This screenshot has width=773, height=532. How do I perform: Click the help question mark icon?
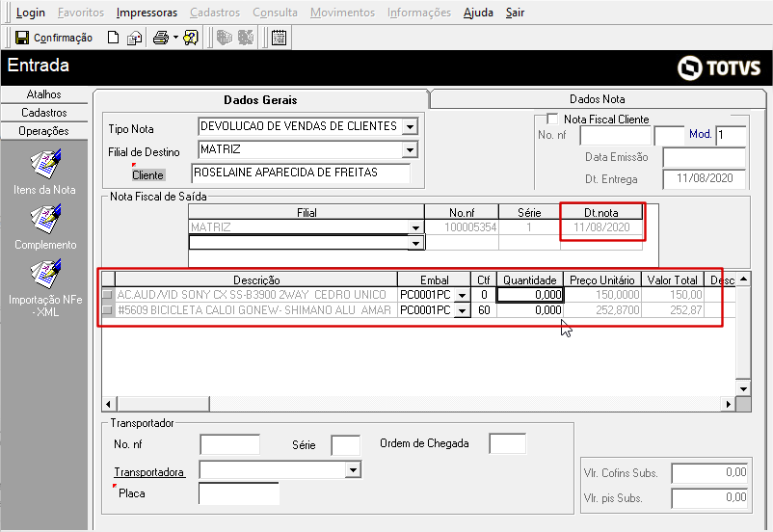(x=190, y=38)
